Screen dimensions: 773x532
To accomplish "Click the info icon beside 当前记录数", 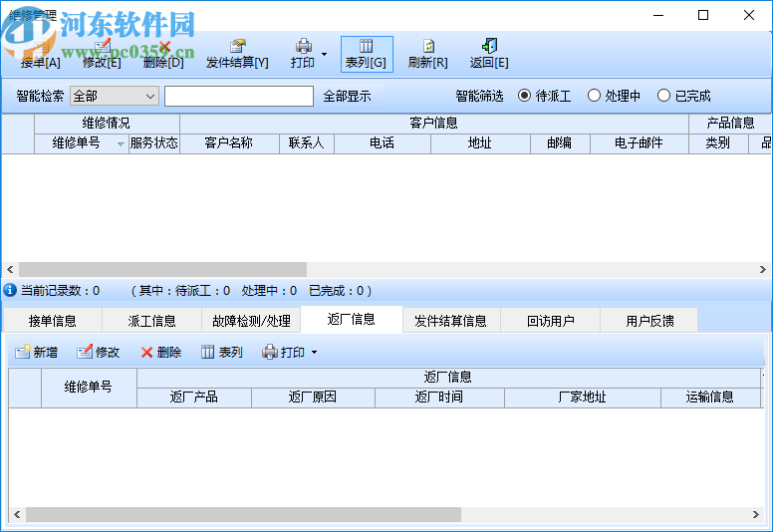I will [x=10, y=290].
